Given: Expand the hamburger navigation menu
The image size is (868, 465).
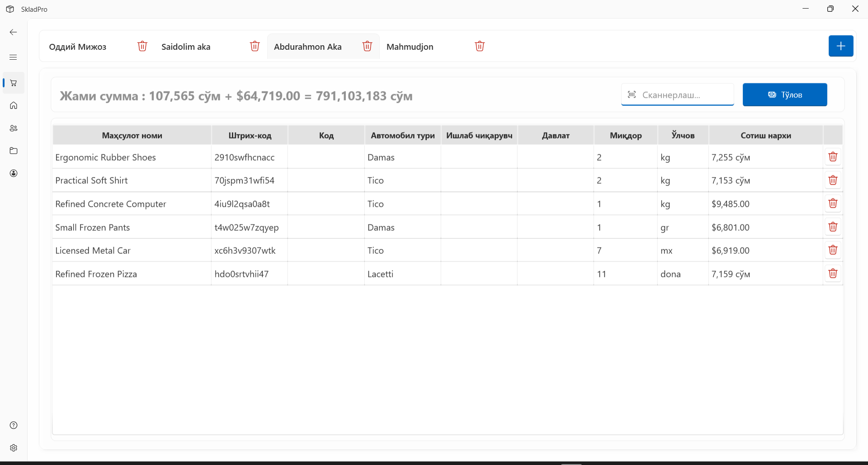Looking at the screenshot, I should (x=14, y=57).
